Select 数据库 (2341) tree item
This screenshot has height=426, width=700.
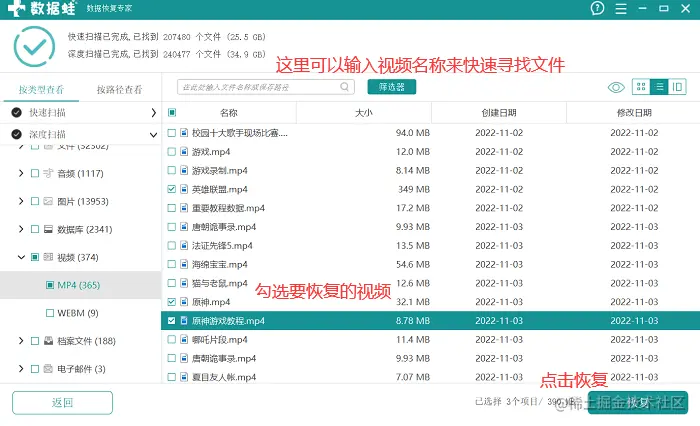[x=85, y=229]
